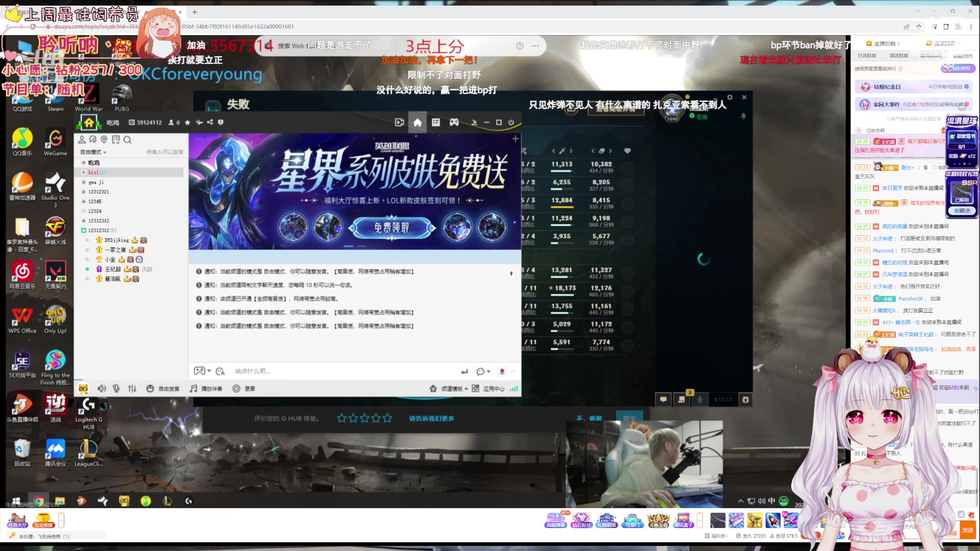Toggle 录音 recording in YY
980x551 pixels.
pyautogui.click(x=243, y=389)
